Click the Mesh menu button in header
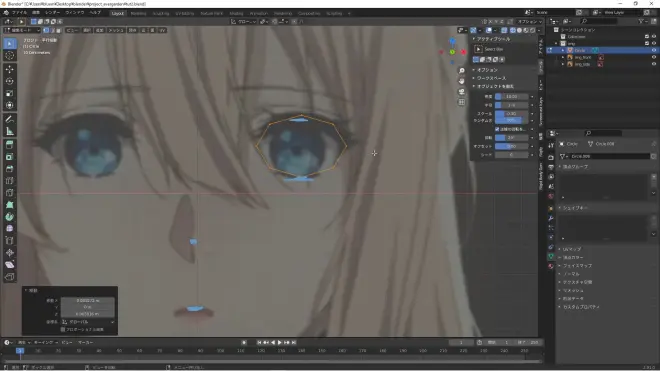 point(116,30)
